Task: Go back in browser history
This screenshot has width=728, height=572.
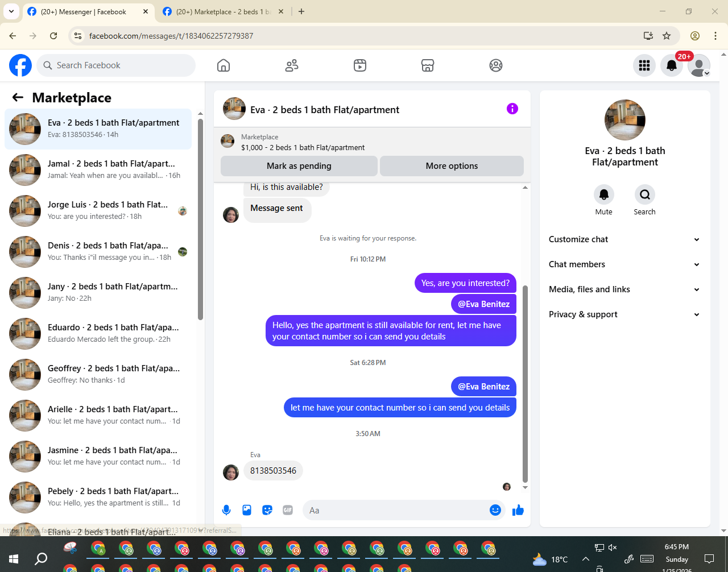Action: coord(13,36)
